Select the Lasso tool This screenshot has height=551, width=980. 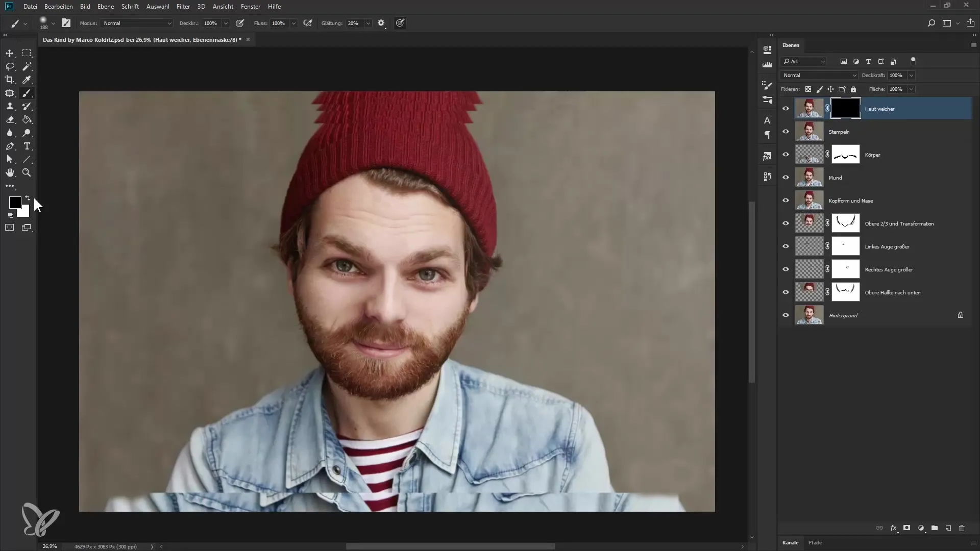click(x=10, y=66)
